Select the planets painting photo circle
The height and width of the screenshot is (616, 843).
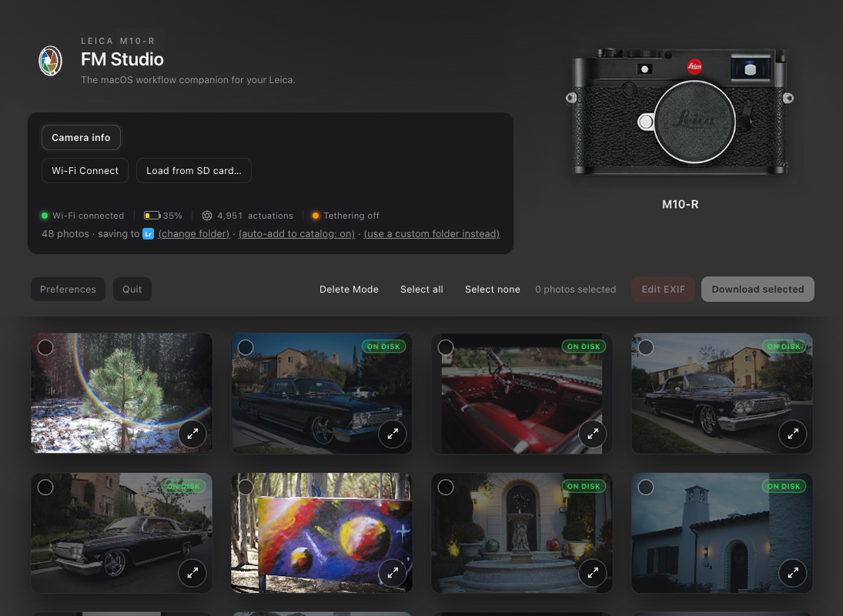[x=246, y=487]
